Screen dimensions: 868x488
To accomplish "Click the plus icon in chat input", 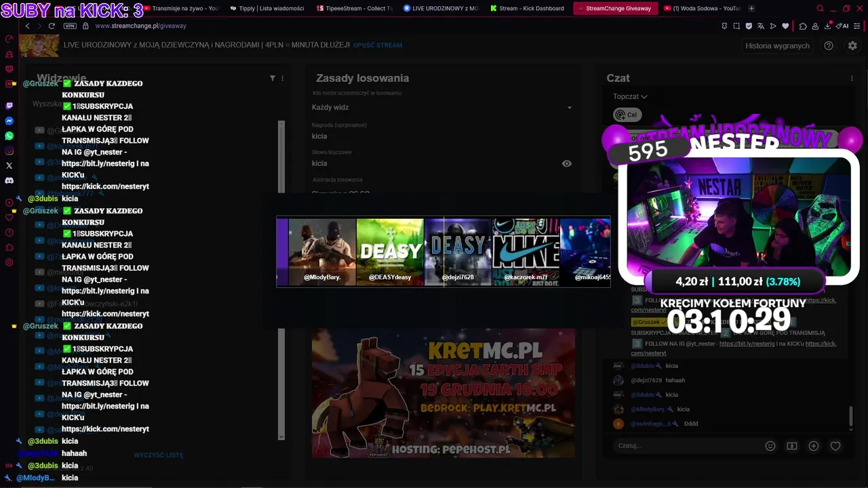I will click(x=814, y=446).
